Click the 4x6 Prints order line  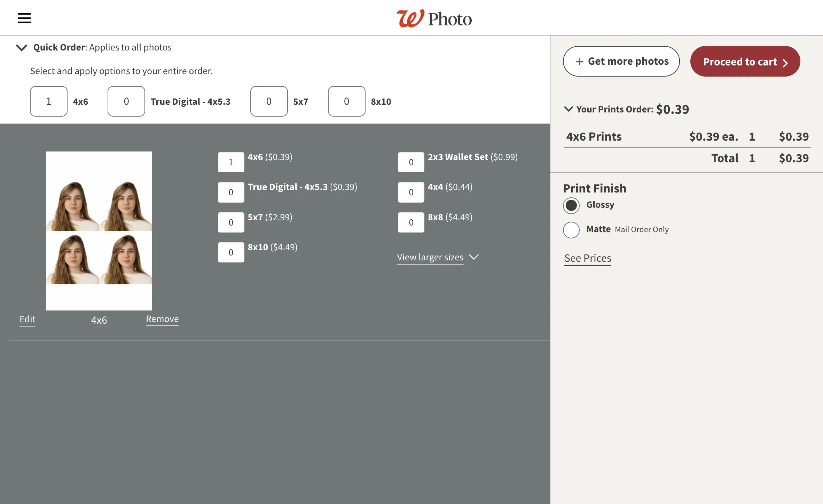pyautogui.click(x=687, y=136)
